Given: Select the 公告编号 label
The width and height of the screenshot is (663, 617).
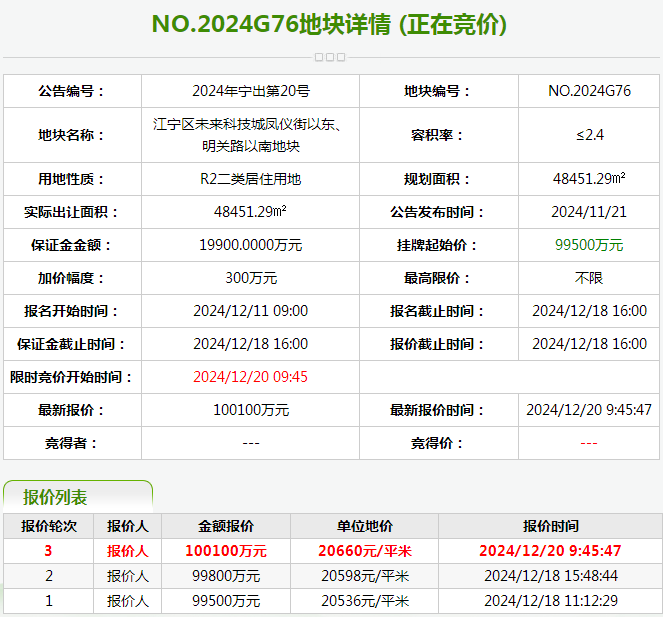Looking at the screenshot, I should pyautogui.click(x=71, y=91).
